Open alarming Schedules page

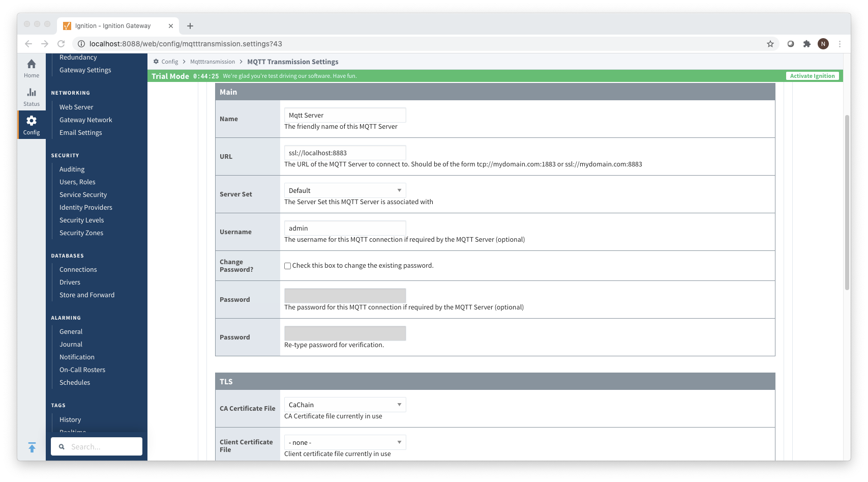[75, 383]
